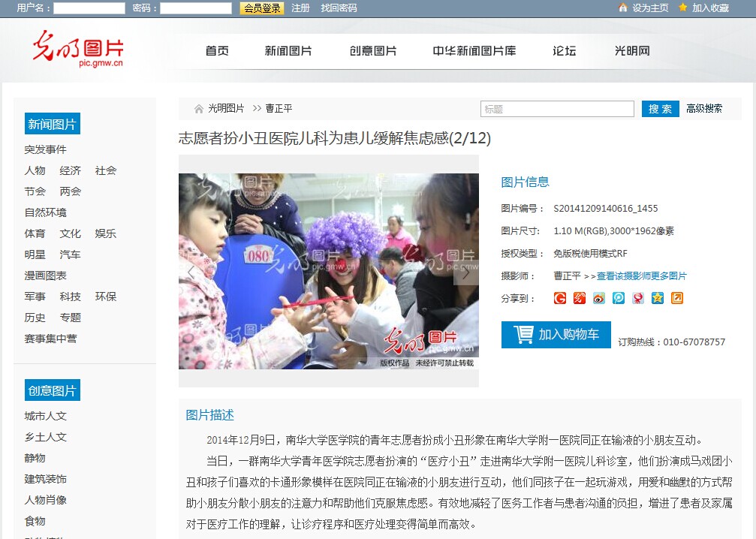Focus the 标题 search input field
756x539 pixels.
tap(557, 109)
